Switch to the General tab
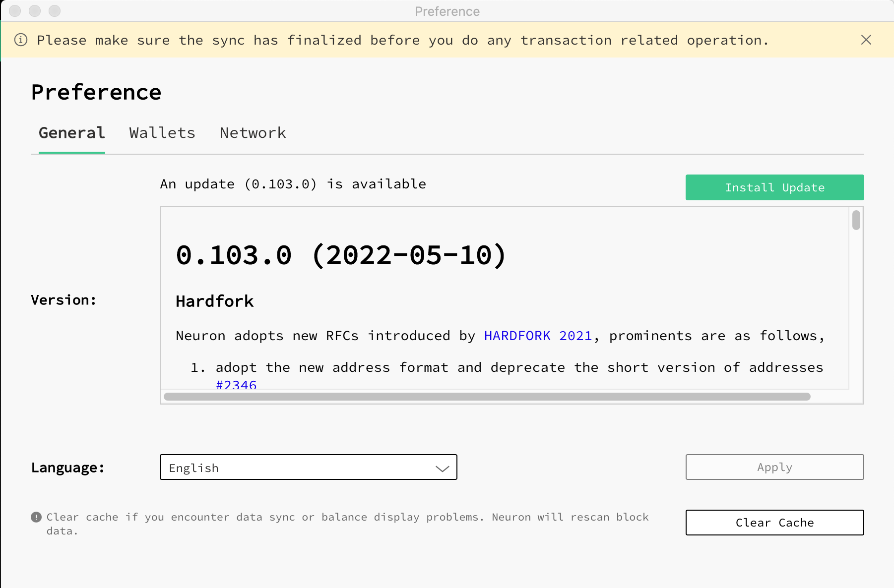The width and height of the screenshot is (894, 588). 72,133
